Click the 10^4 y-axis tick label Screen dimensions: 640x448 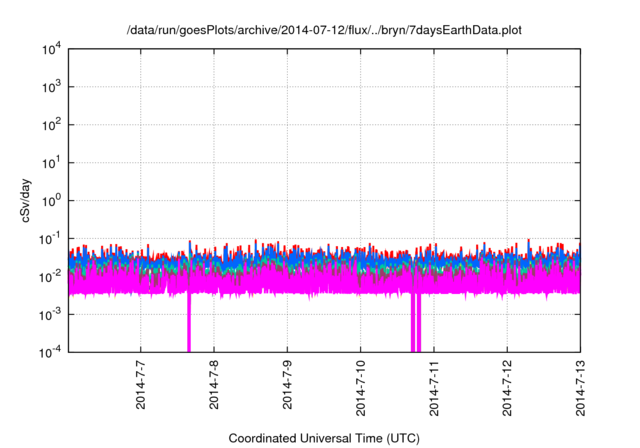click(x=51, y=50)
